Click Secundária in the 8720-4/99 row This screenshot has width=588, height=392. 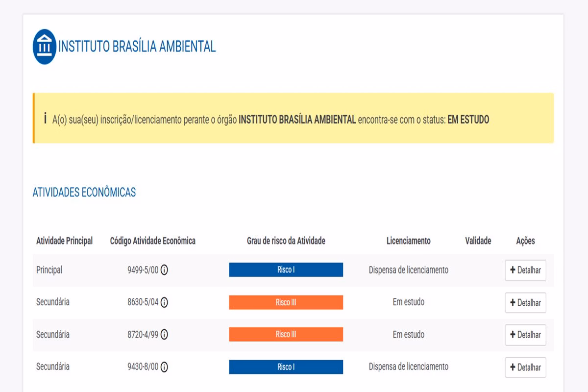53,334
